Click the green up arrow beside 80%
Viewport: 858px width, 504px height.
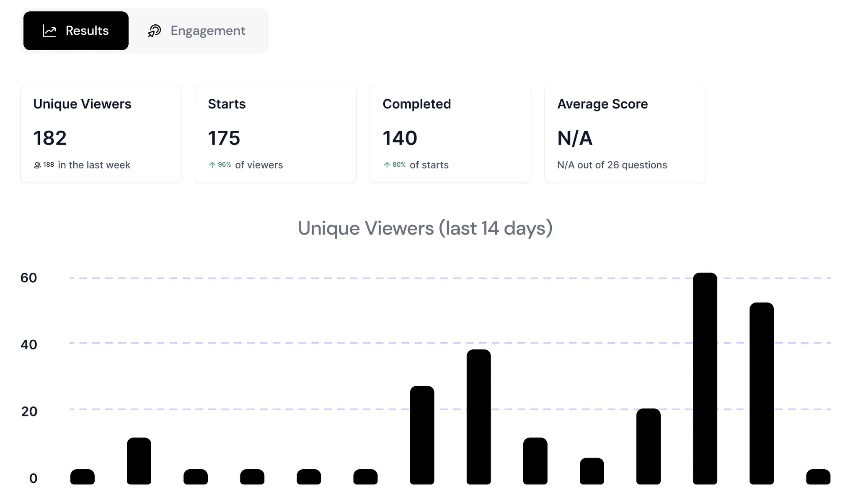(x=387, y=165)
